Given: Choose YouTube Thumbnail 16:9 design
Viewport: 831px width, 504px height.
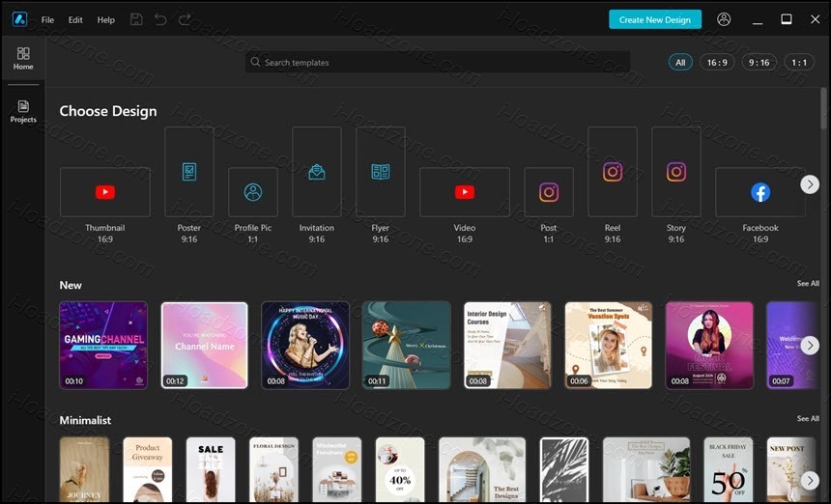Looking at the screenshot, I should (x=105, y=192).
